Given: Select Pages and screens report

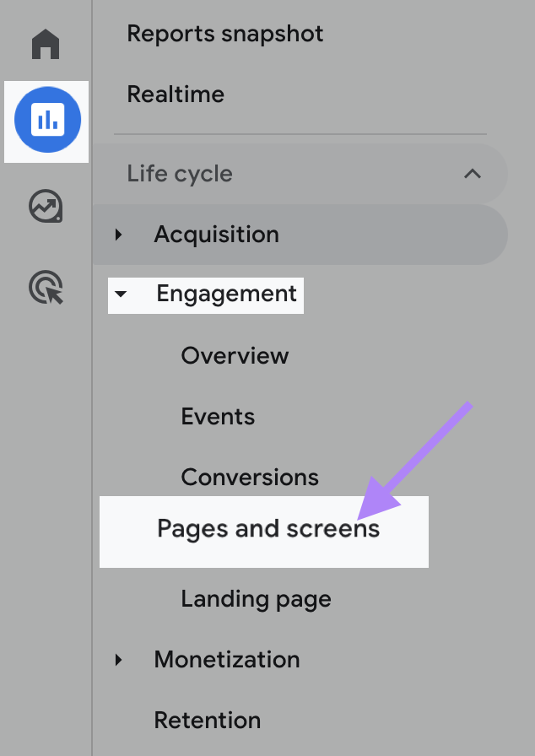Looking at the screenshot, I should (x=267, y=529).
